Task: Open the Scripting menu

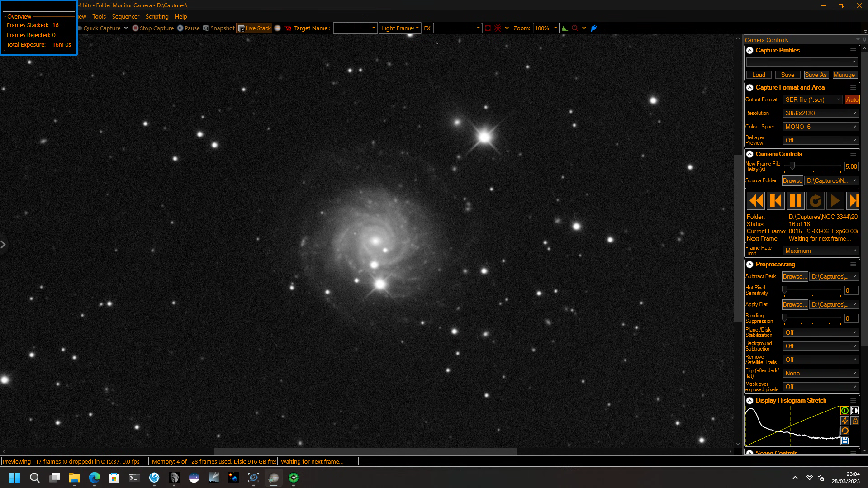Action: [x=157, y=17]
